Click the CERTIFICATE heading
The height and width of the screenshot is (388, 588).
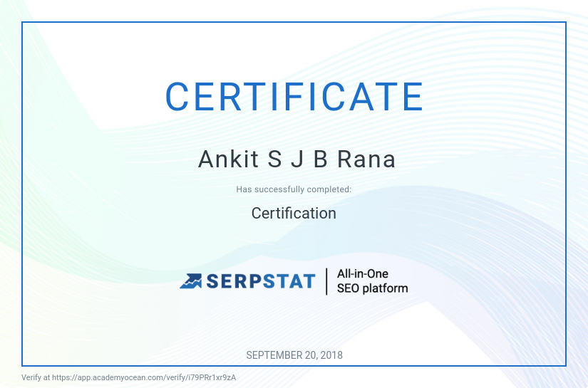tap(294, 97)
